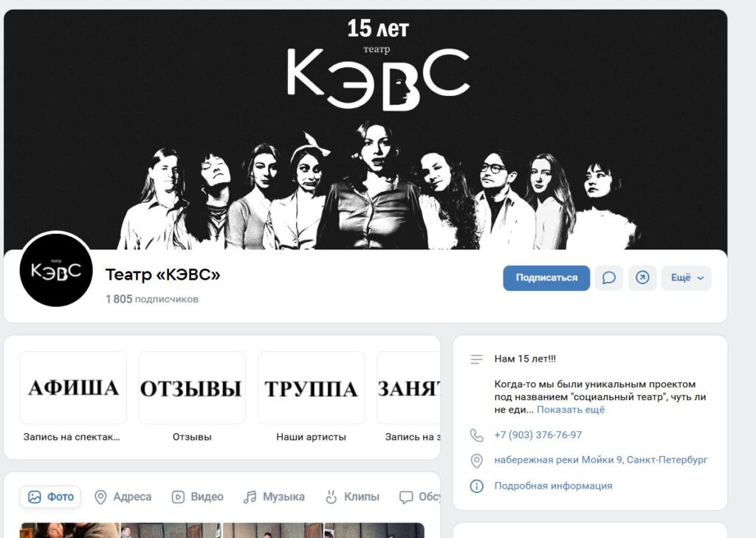Image resolution: width=756 pixels, height=538 pixels.
Task: Open the АФИША menu card
Action: [x=73, y=388]
